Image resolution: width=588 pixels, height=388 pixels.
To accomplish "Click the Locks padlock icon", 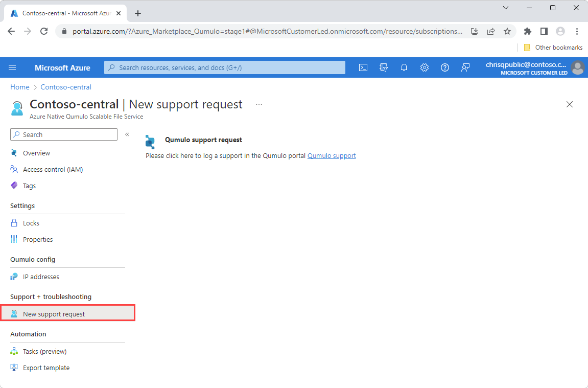I will tap(14, 223).
